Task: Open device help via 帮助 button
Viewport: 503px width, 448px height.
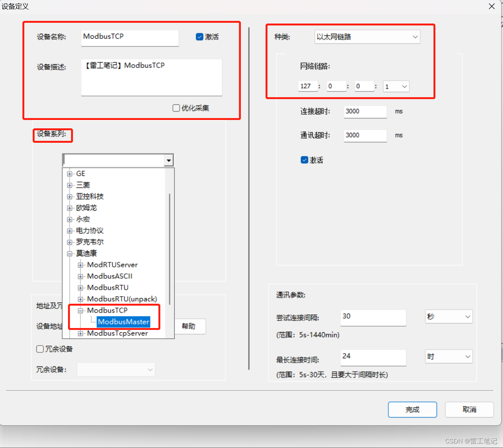Action: point(190,326)
